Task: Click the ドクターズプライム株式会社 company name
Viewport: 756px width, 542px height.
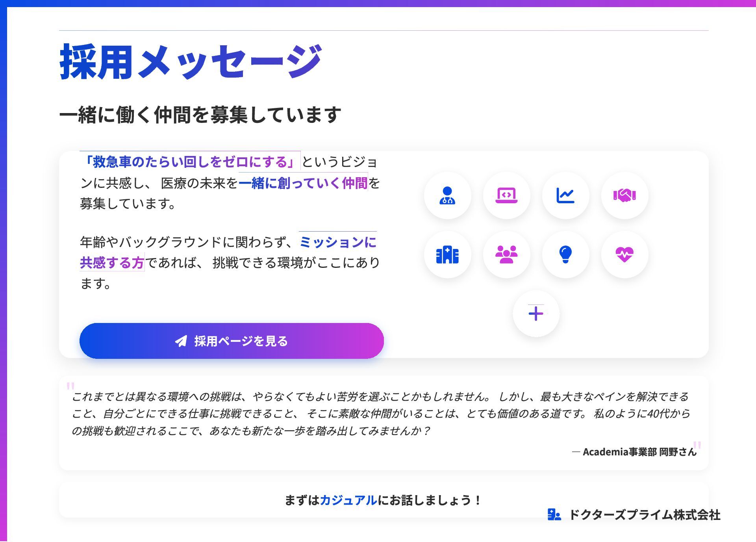Action: coord(645,515)
